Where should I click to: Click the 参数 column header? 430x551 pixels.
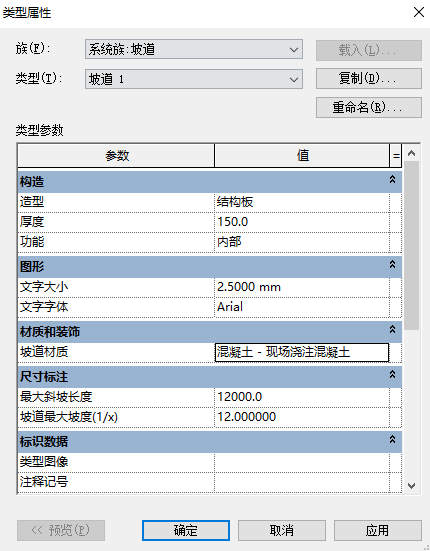pos(116,155)
